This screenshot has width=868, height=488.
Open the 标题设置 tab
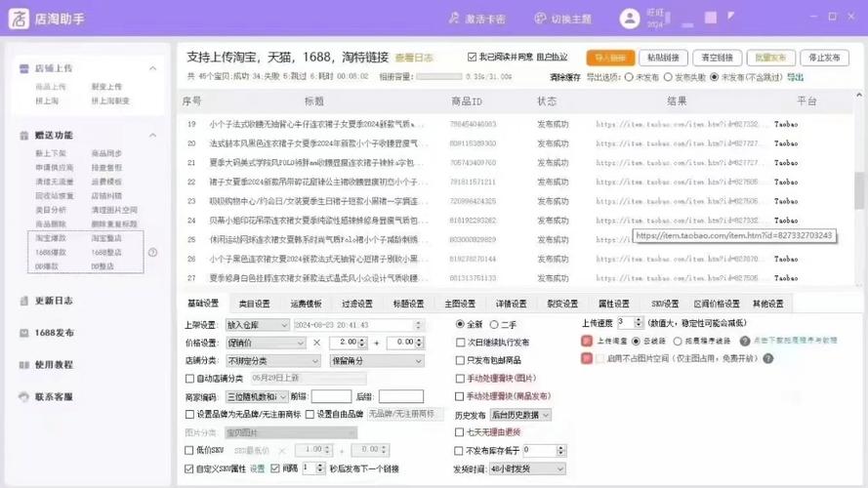(408, 304)
